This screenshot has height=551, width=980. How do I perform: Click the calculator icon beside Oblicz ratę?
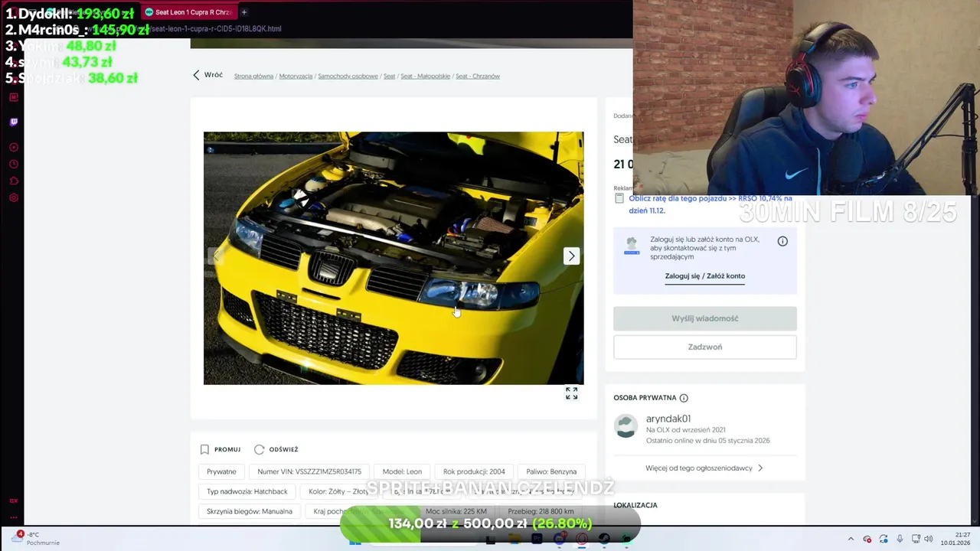(619, 199)
